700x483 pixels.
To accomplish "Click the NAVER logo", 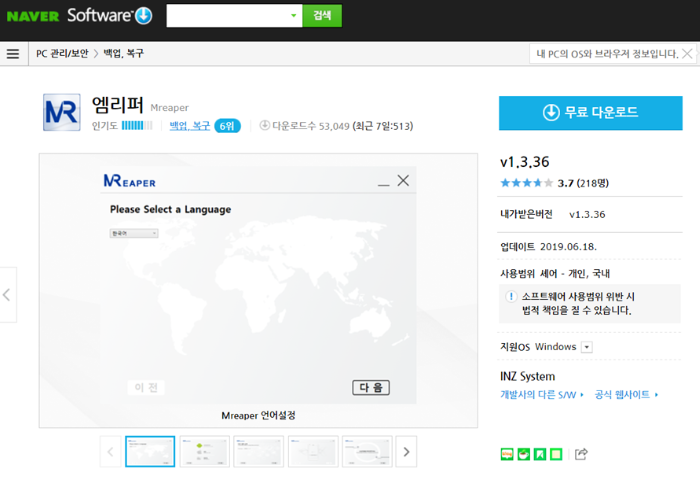I will (x=33, y=17).
